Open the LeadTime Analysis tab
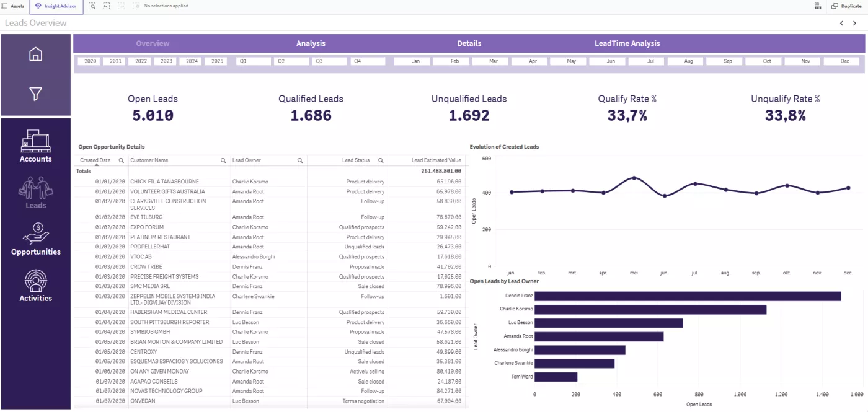The image size is (868, 412). pos(627,43)
